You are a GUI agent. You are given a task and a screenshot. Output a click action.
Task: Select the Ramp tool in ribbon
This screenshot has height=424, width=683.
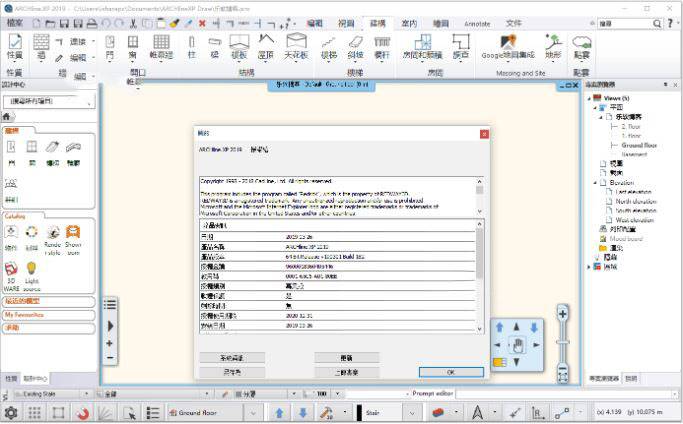pos(355,47)
